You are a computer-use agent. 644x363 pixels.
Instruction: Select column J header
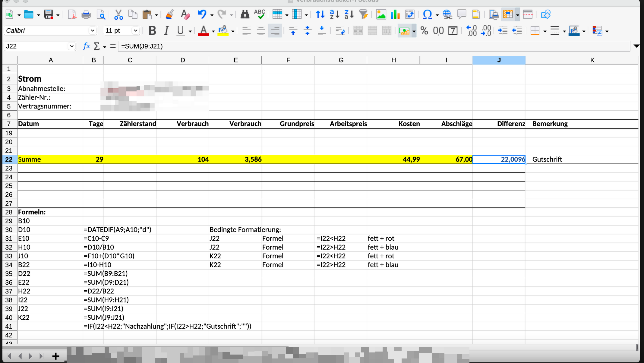pos(499,60)
